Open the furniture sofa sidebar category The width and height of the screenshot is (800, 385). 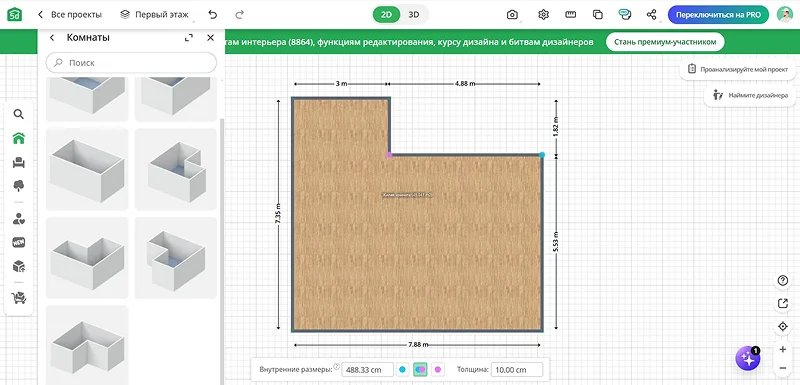click(x=19, y=162)
